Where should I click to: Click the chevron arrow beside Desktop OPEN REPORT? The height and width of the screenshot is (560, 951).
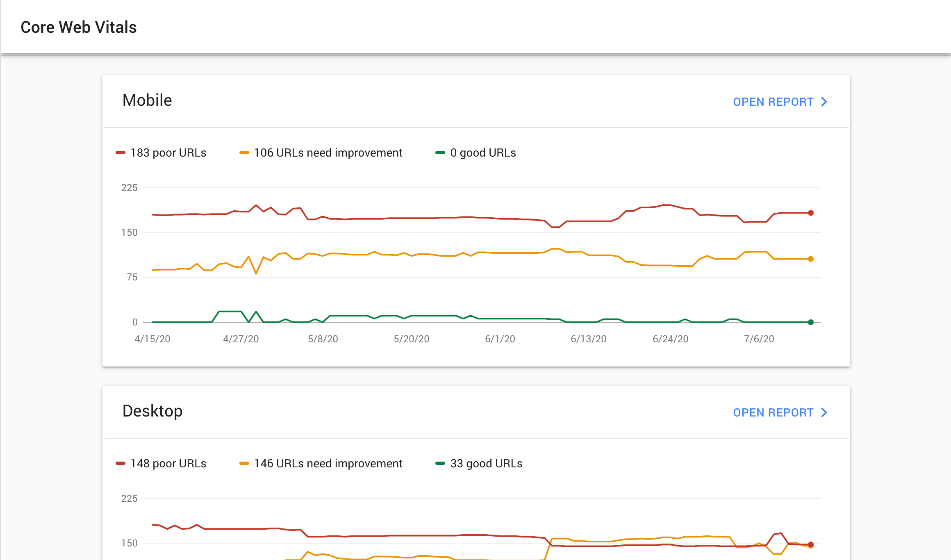[824, 412]
